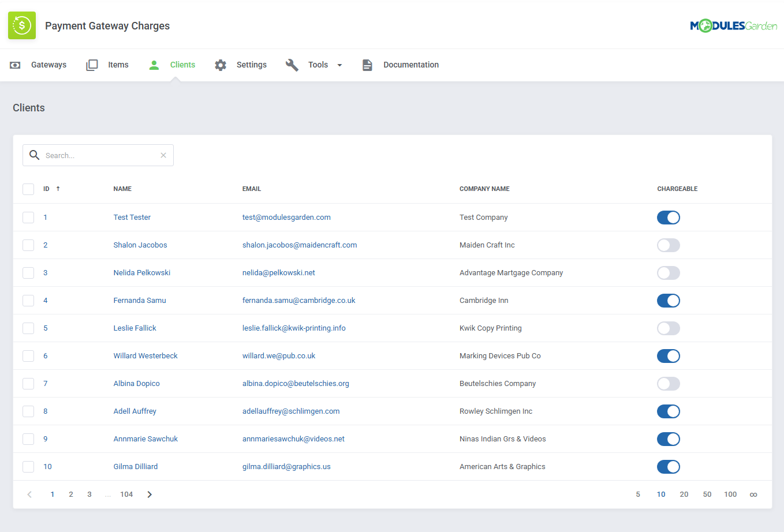784x532 pixels.
Task: Open Gateways using its card icon
Action: click(14, 65)
